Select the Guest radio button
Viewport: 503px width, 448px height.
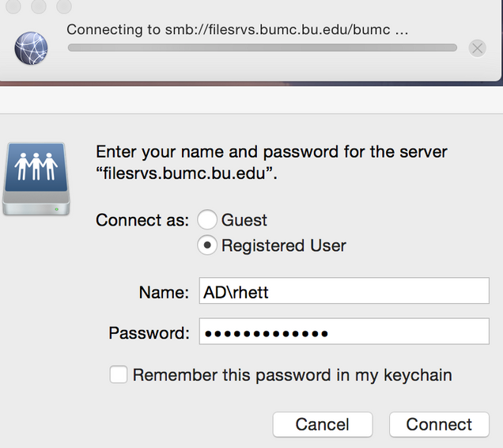tap(207, 220)
